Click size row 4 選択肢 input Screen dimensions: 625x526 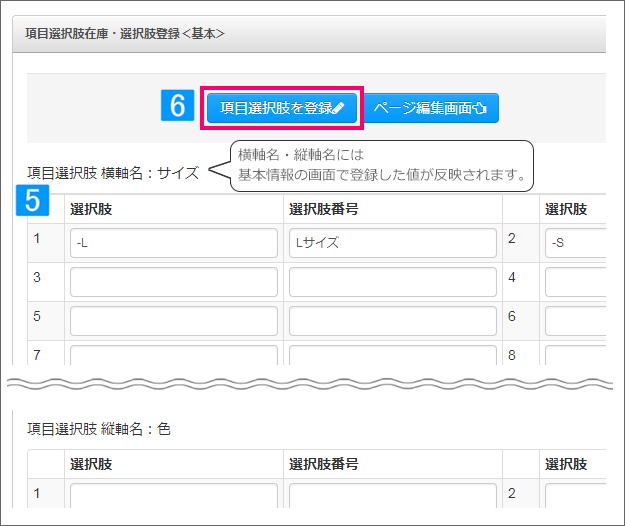coord(576,282)
